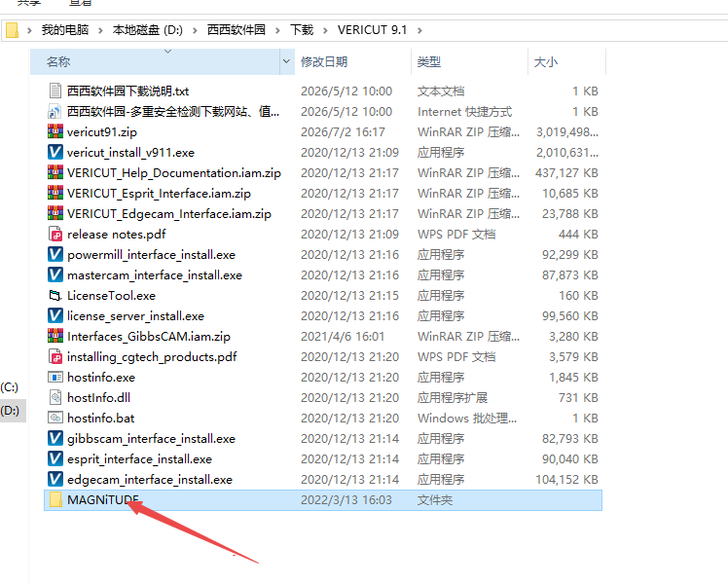Select the file name vericut_install_v911.exe

click(x=131, y=153)
